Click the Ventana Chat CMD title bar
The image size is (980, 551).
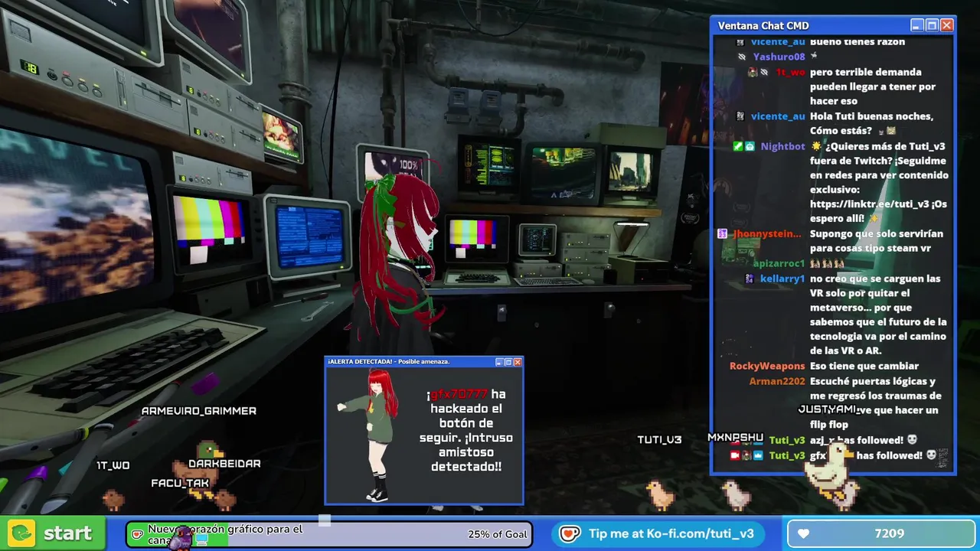833,25
